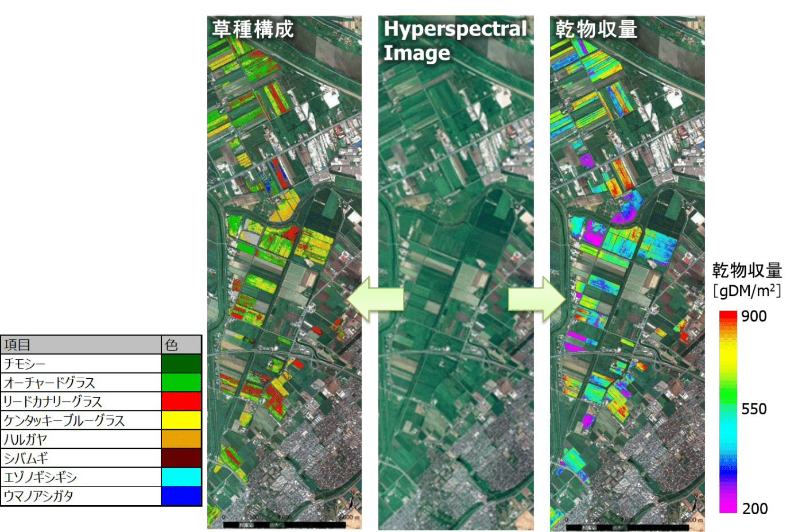Click the right-pointing green arrow
Viewport: 794px width, 532px height.
click(537, 299)
